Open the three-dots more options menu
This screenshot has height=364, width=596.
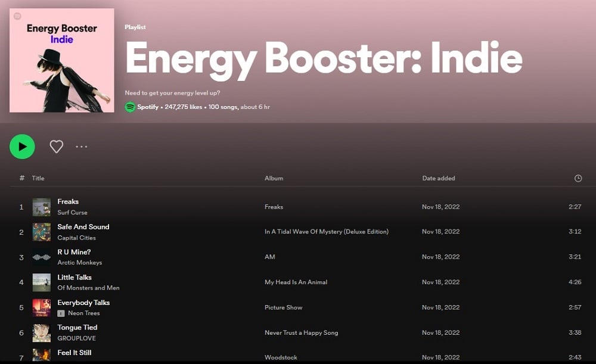pos(81,147)
